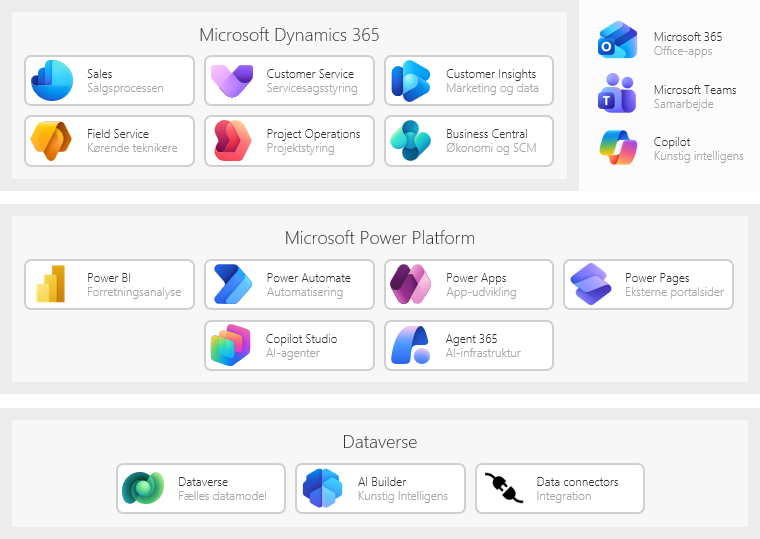Click the Business Central teal icon
This screenshot has width=760, height=539.
click(x=411, y=141)
